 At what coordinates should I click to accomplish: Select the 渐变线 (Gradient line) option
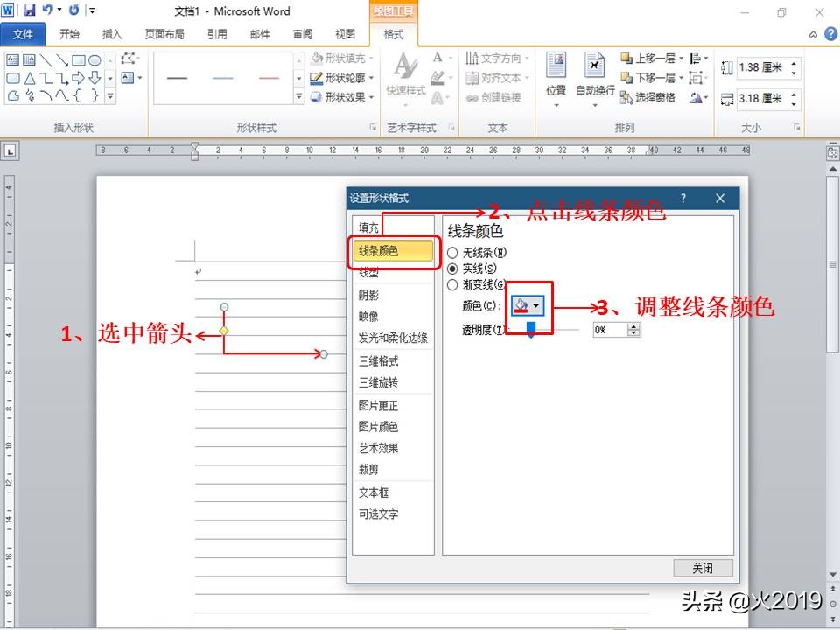(454, 283)
